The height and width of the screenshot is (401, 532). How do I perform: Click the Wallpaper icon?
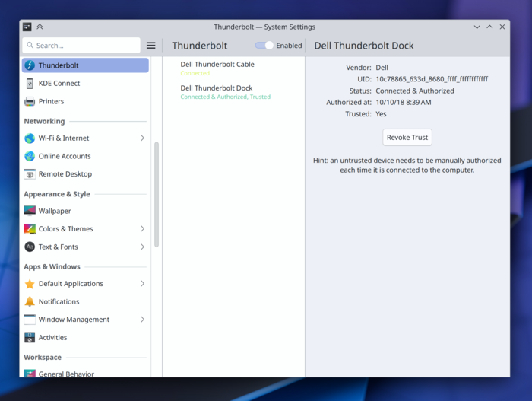pos(30,211)
